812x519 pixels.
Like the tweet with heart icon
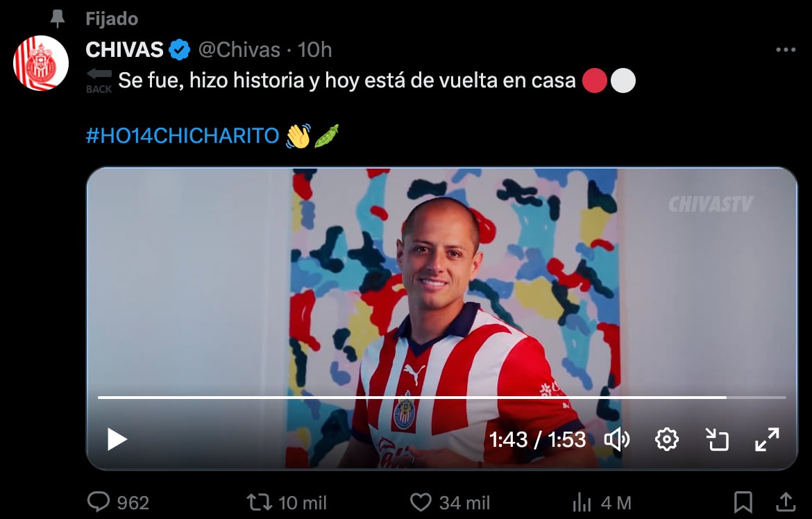pos(421,502)
